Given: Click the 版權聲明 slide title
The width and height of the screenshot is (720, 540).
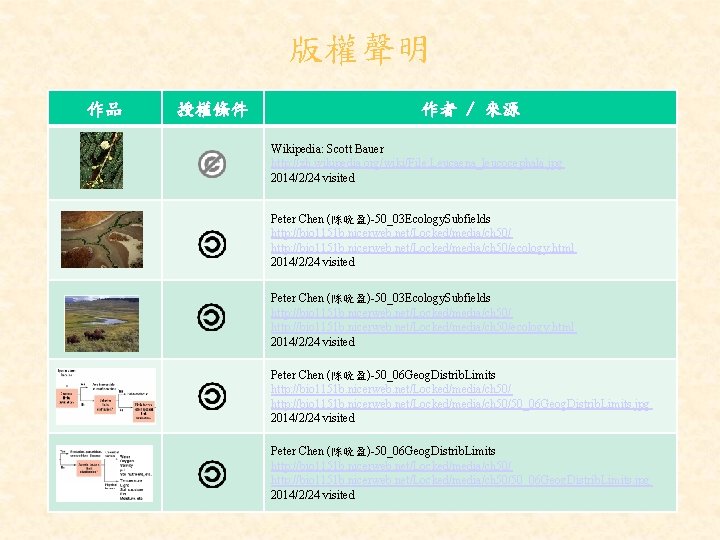Looking at the screenshot, I should (x=360, y=49).
